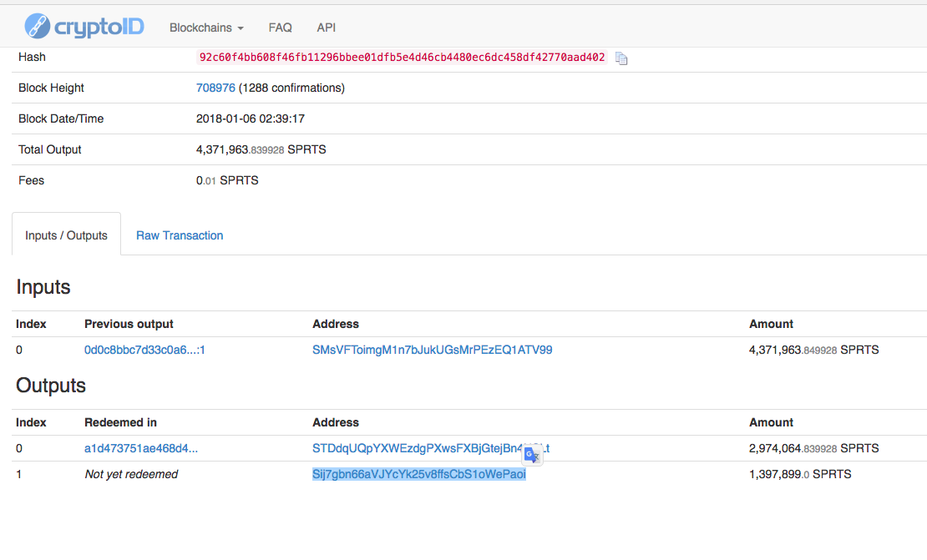Click the Index header in Outputs table
This screenshot has width=927, height=560.
[x=32, y=422]
